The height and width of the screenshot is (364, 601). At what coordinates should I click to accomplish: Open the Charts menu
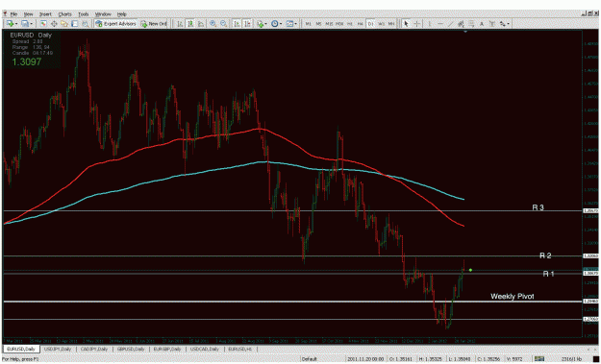coord(64,14)
